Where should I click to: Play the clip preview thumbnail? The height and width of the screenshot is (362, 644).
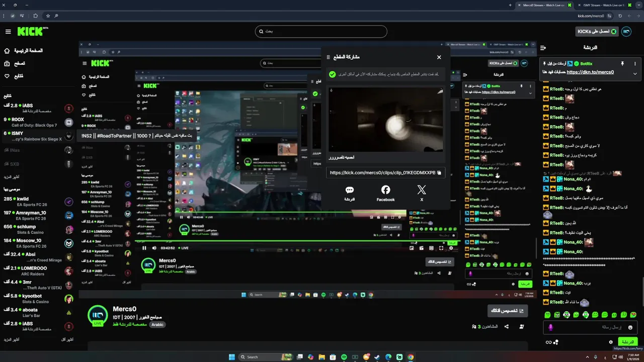(385, 120)
